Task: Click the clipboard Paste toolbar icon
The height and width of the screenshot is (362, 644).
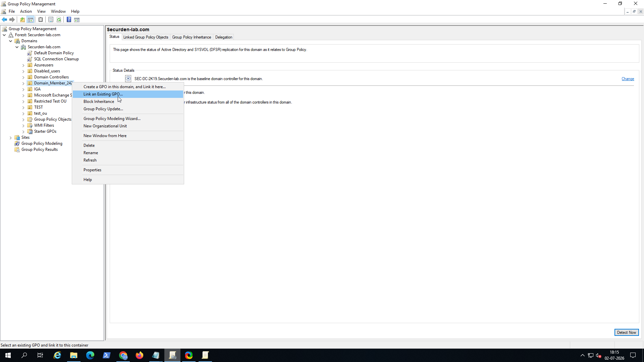Action: pos(41,20)
